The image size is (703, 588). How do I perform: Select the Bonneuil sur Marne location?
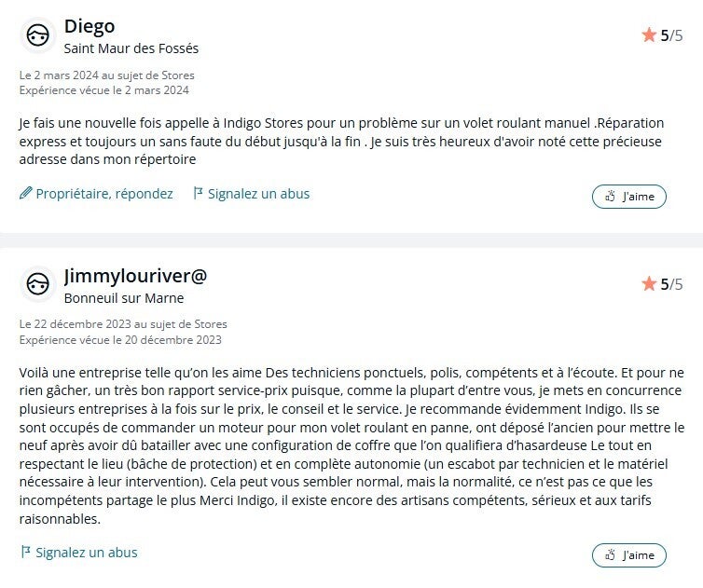point(124,298)
